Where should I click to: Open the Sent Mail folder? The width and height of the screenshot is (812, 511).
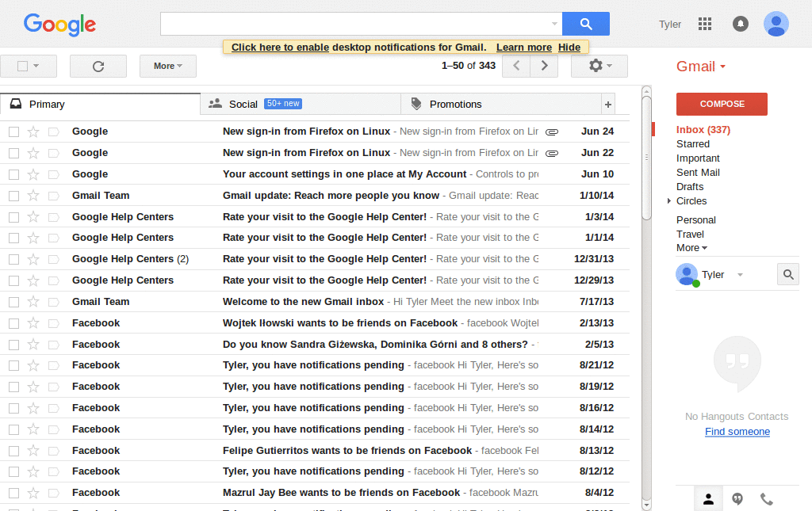[698, 172]
